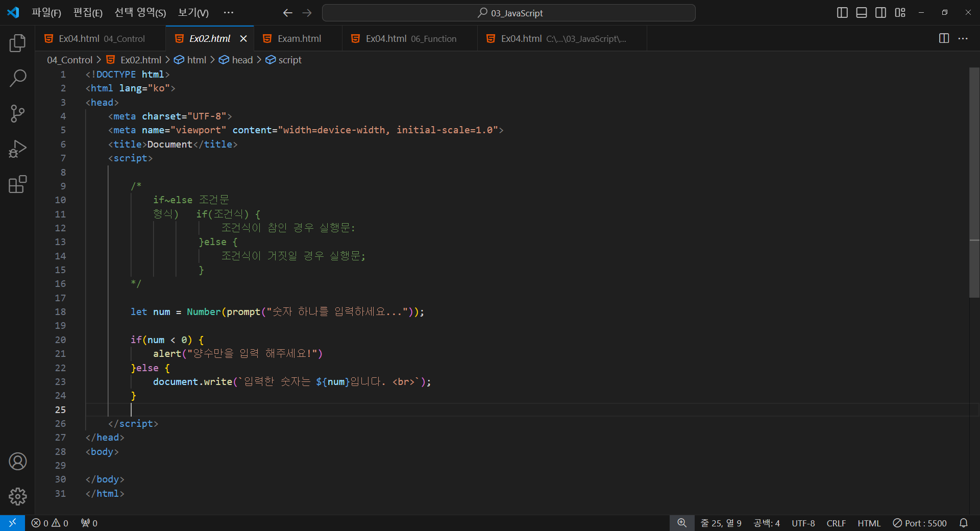Click the if(num < 0) condition
Image resolution: width=980 pixels, height=531 pixels.
(x=161, y=340)
